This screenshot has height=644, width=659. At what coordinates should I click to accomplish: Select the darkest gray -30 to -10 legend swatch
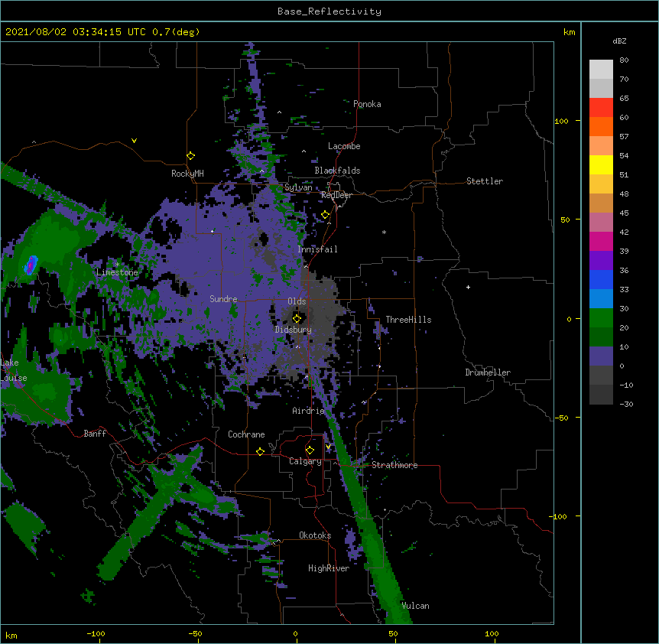[x=601, y=395]
